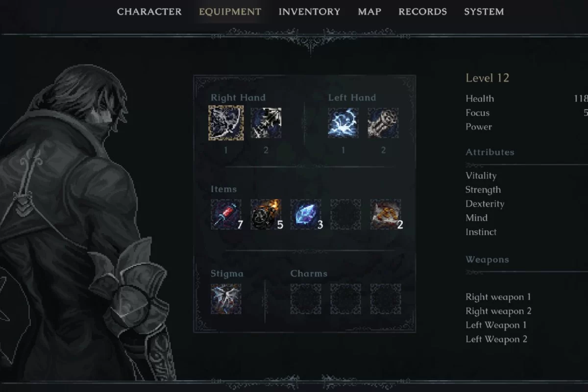Open the Character tab
This screenshot has width=588, height=392.
[x=149, y=12]
